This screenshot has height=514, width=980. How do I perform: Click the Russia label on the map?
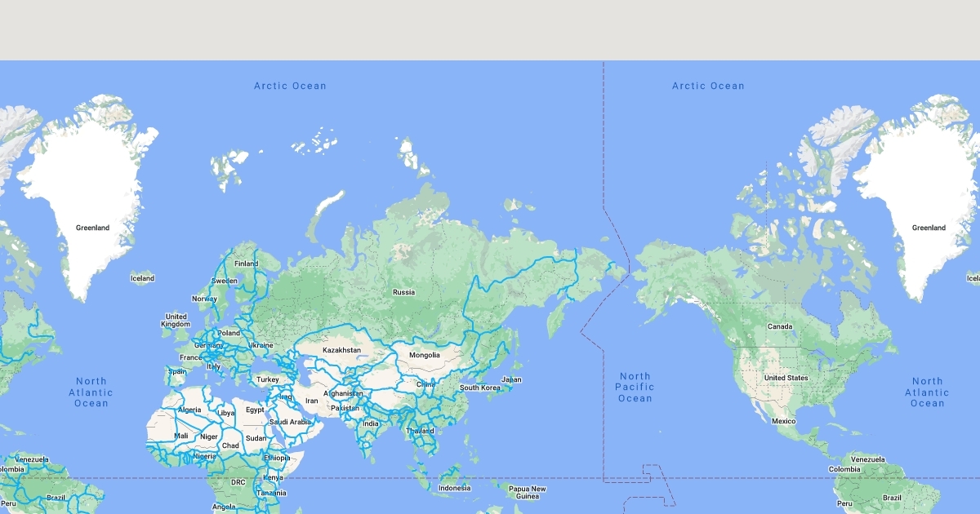[403, 292]
